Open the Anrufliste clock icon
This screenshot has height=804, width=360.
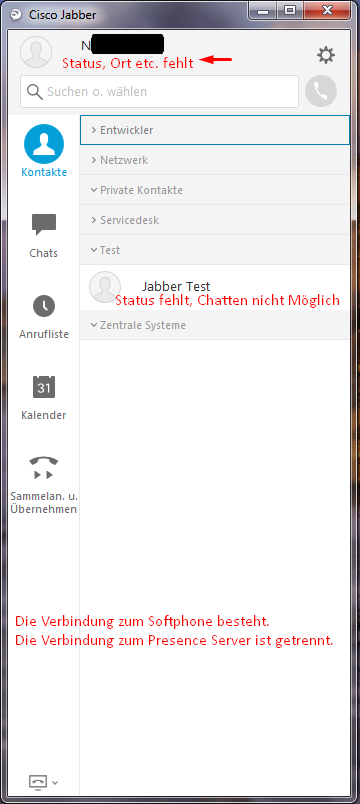pyautogui.click(x=44, y=317)
